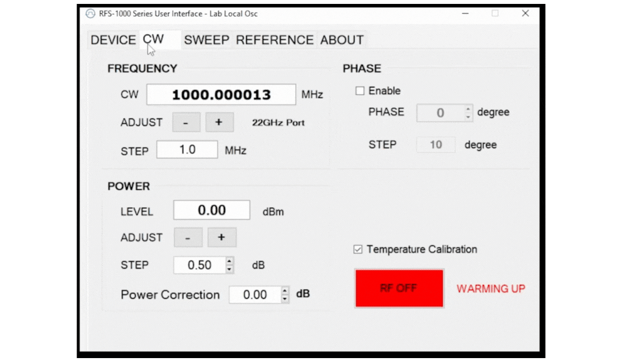Click power STEP spinner down arrow
Image resolution: width=644 pixels, height=362 pixels.
(229, 269)
